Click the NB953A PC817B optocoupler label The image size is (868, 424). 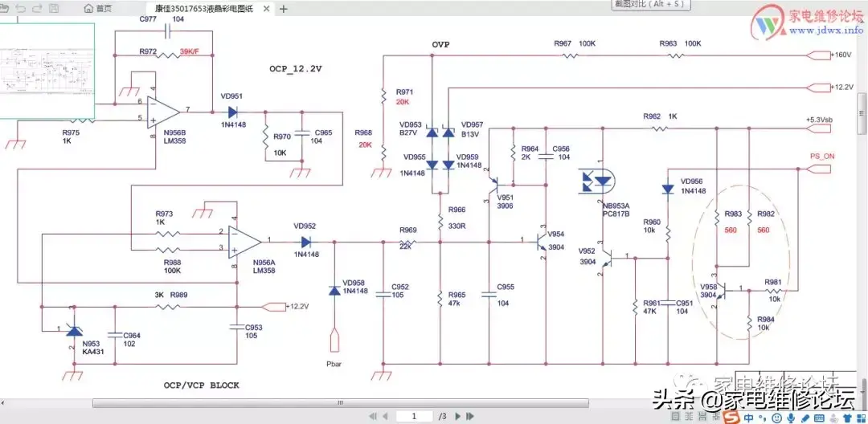point(616,209)
